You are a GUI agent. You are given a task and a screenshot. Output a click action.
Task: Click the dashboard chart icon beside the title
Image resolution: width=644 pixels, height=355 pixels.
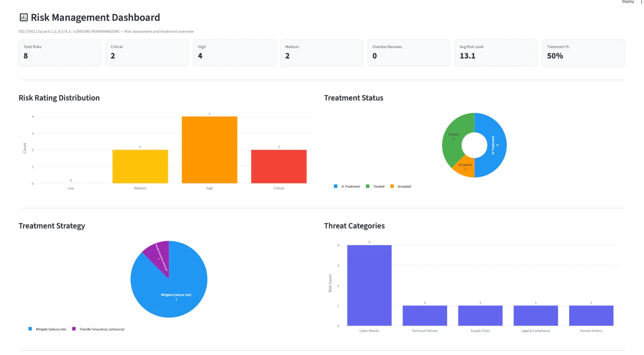point(24,17)
